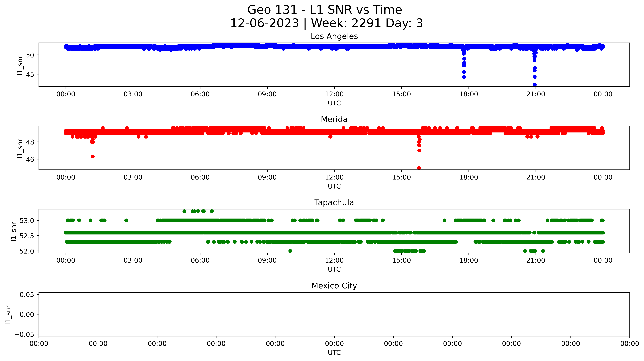Click the '09:00' x-tick of the Los Angeles plot
Viewport: 644px width, 361px height.
(x=267, y=94)
